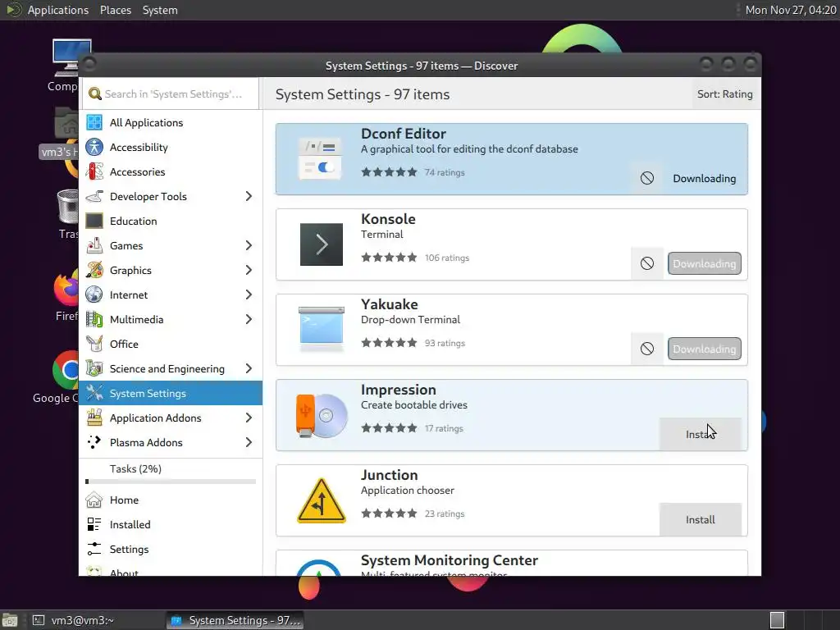Click the Developer Tools icon
The height and width of the screenshot is (630, 840).
pos(94,197)
